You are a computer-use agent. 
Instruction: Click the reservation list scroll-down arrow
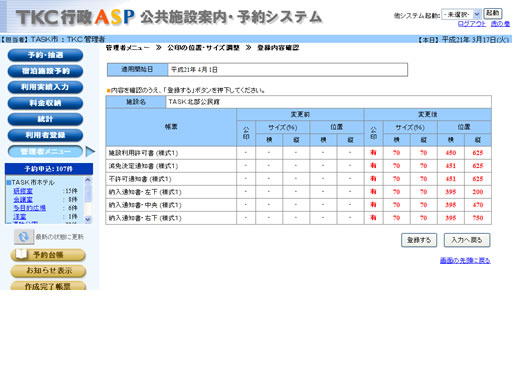pos(88,219)
